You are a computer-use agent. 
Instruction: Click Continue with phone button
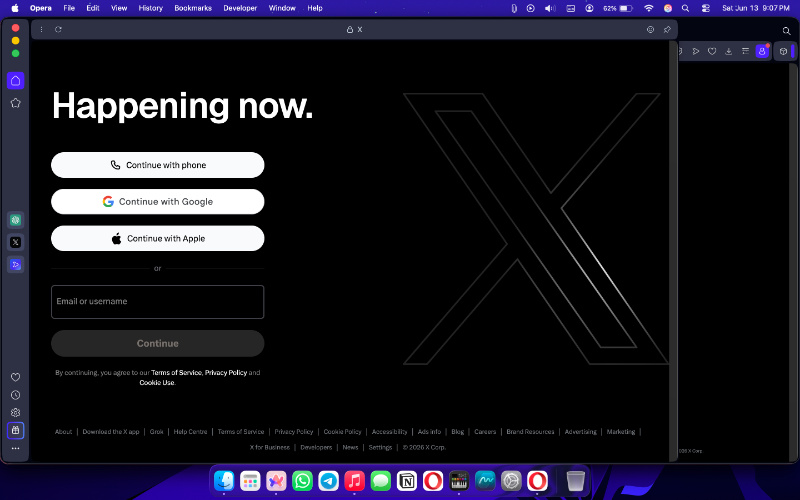click(x=158, y=165)
